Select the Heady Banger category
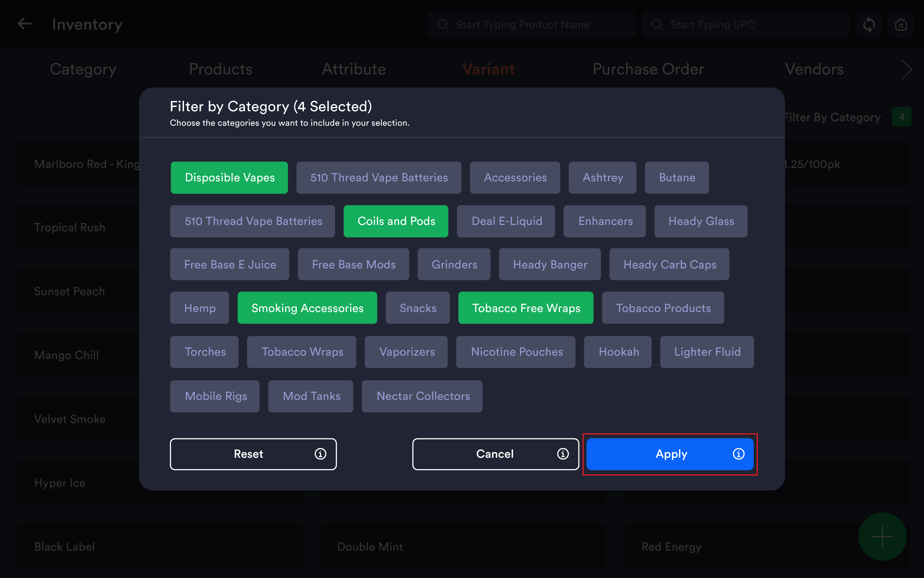 pos(550,264)
